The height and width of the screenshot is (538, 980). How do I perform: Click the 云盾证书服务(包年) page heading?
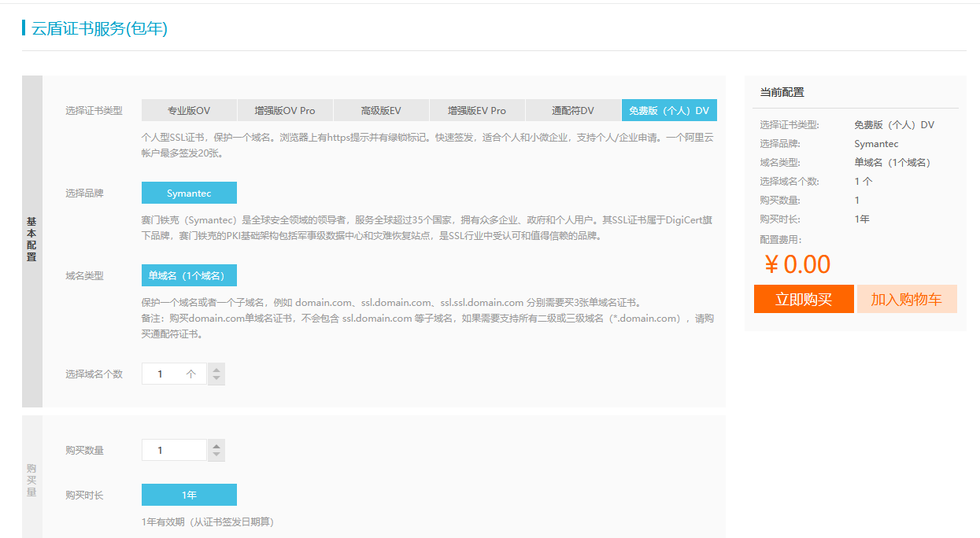(x=99, y=28)
